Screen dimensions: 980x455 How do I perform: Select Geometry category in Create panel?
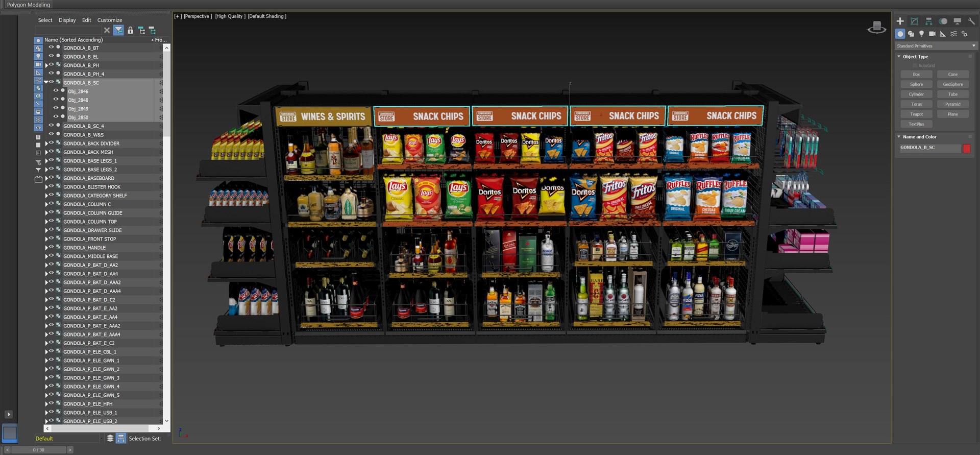900,34
